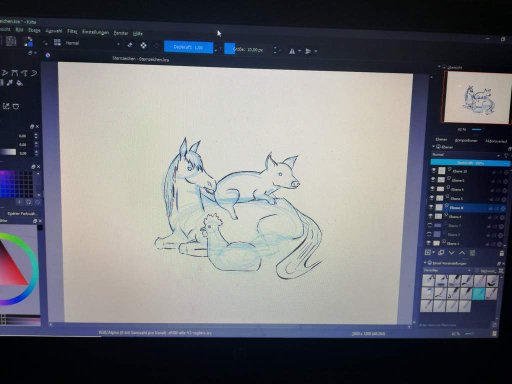Hide the topmost layer via its eye icon
Viewport: 512px width, 384px height.
[434, 170]
